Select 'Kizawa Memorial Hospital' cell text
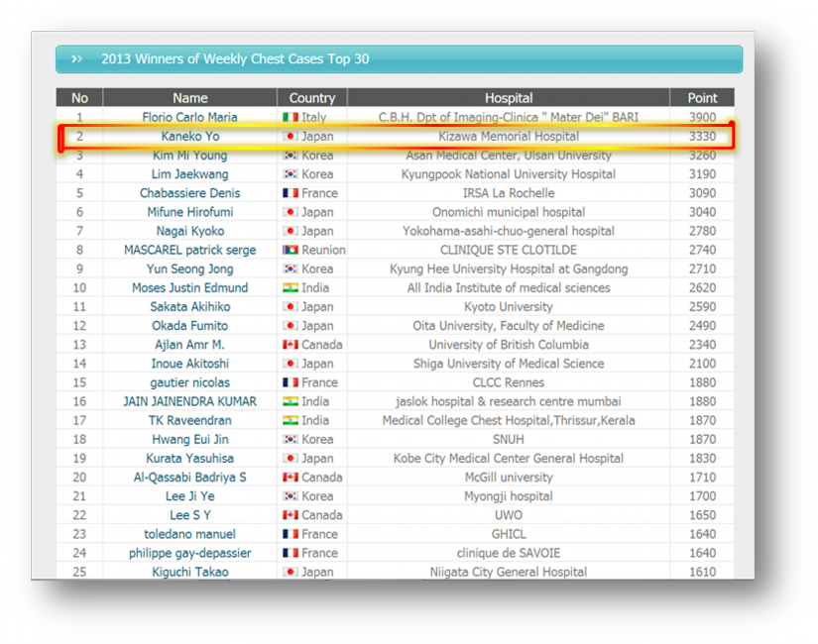This screenshot has width=818, height=644. point(509,136)
